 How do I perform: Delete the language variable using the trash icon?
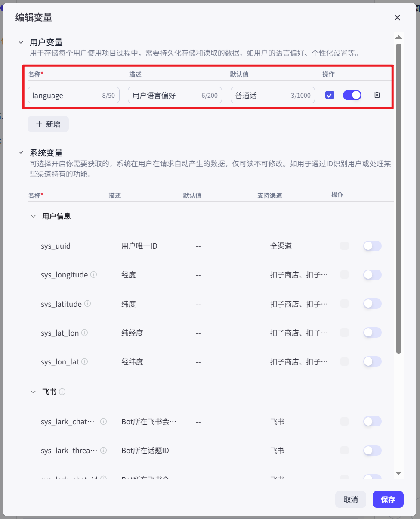point(377,95)
